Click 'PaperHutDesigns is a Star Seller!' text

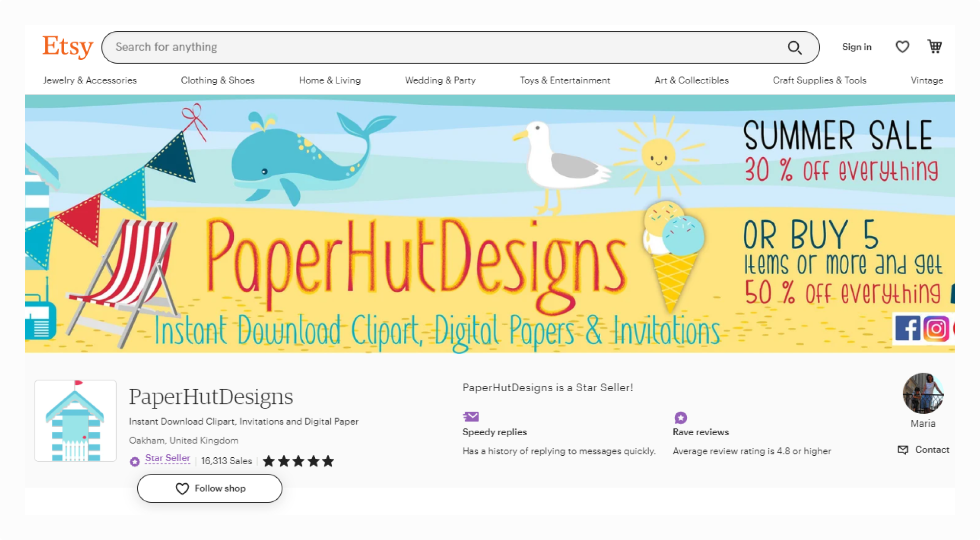(548, 388)
